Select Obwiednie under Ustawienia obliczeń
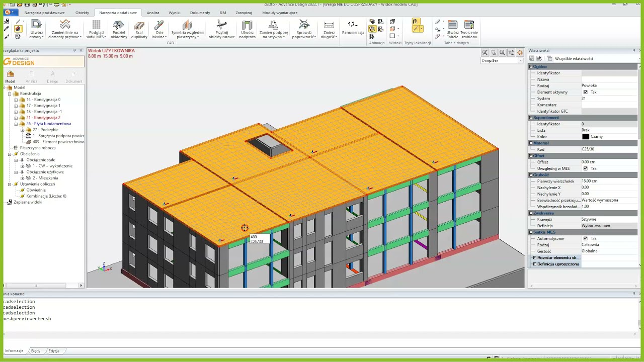 point(36,190)
